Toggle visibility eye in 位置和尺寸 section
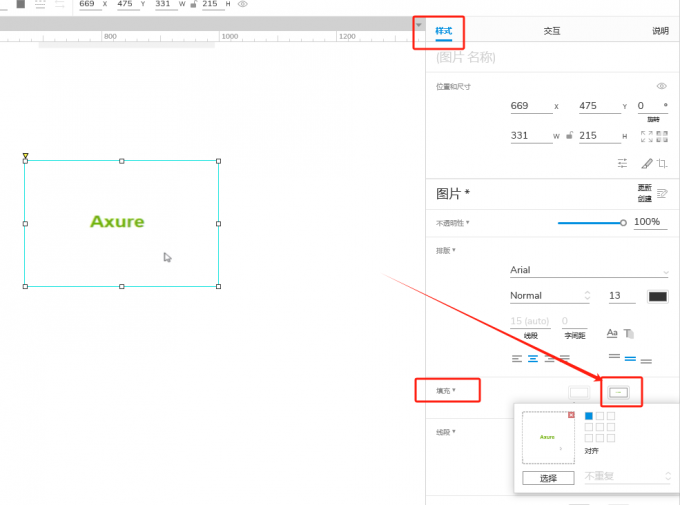This screenshot has width=680, height=505. pos(661,86)
